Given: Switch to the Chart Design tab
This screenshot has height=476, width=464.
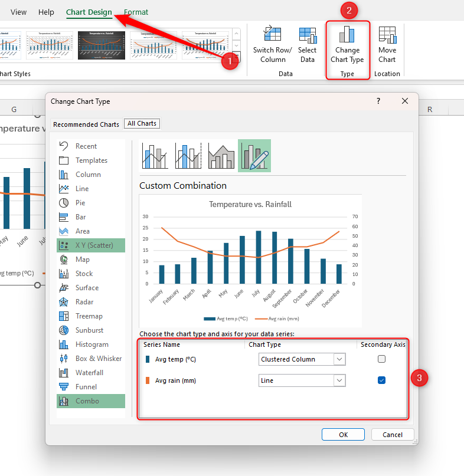Looking at the screenshot, I should [x=89, y=12].
